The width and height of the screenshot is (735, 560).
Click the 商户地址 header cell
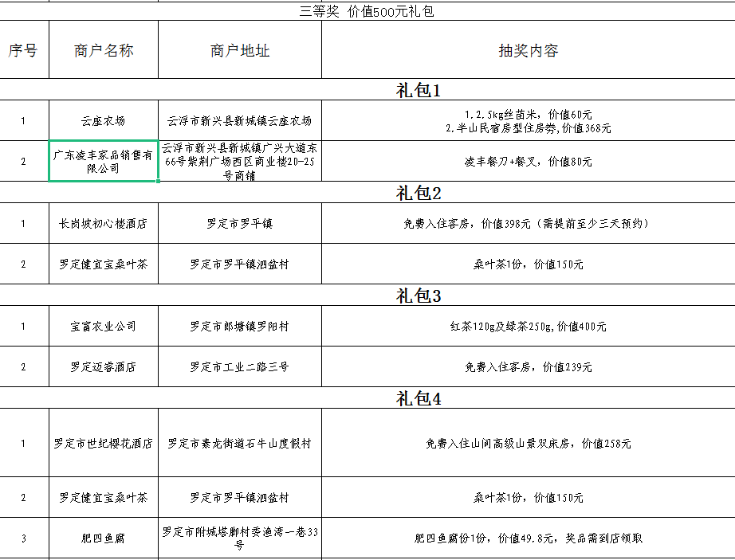pos(240,50)
